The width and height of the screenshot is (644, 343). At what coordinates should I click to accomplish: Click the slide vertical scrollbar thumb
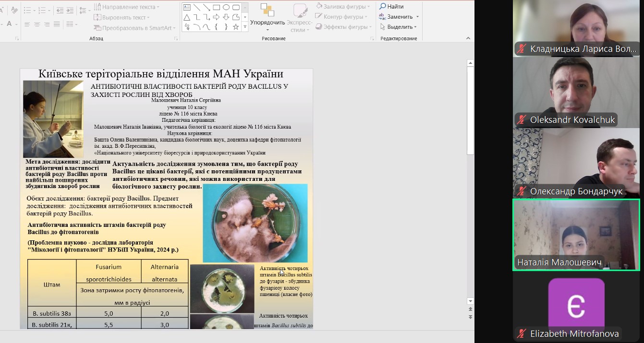pyautogui.click(x=471, y=110)
